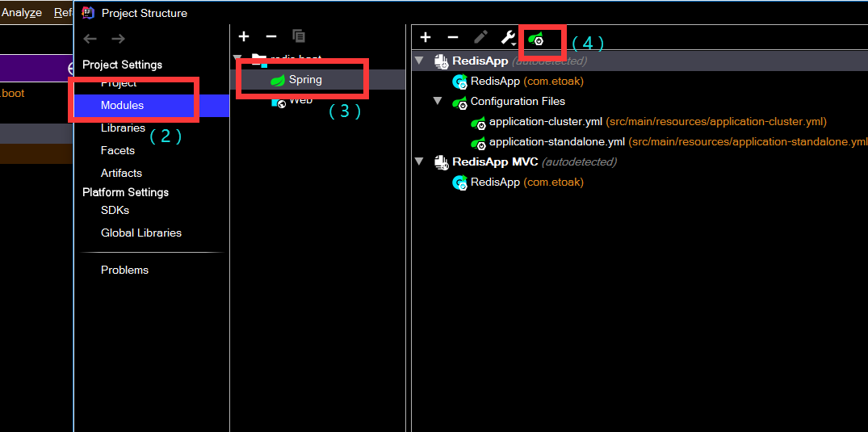Open Libraries settings page
Screen dimensions: 868x432
[123, 128]
